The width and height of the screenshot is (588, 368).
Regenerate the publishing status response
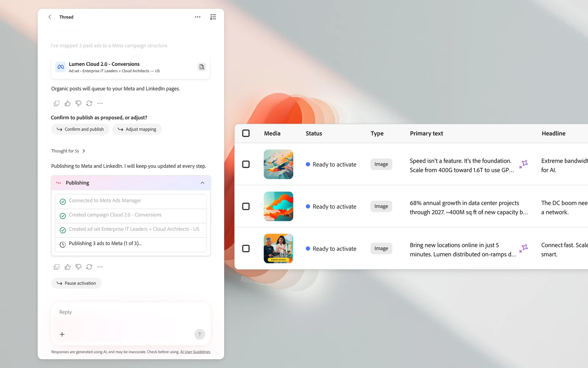89,267
